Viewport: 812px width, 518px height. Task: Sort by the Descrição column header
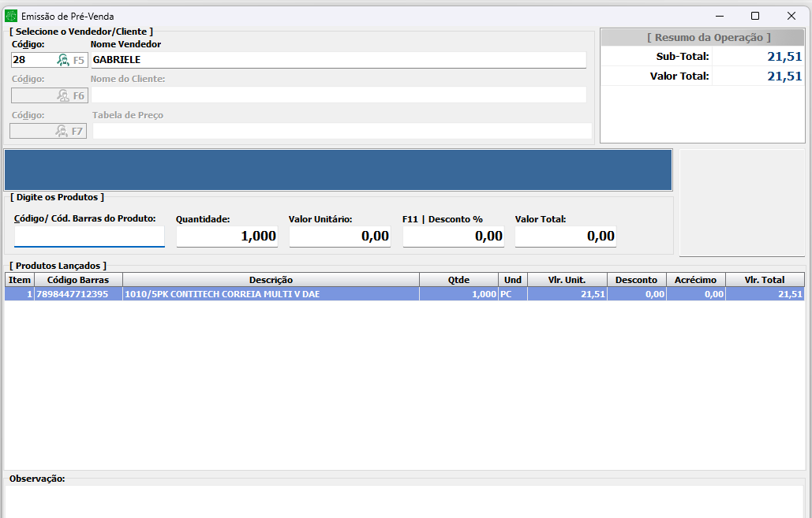pyautogui.click(x=271, y=280)
